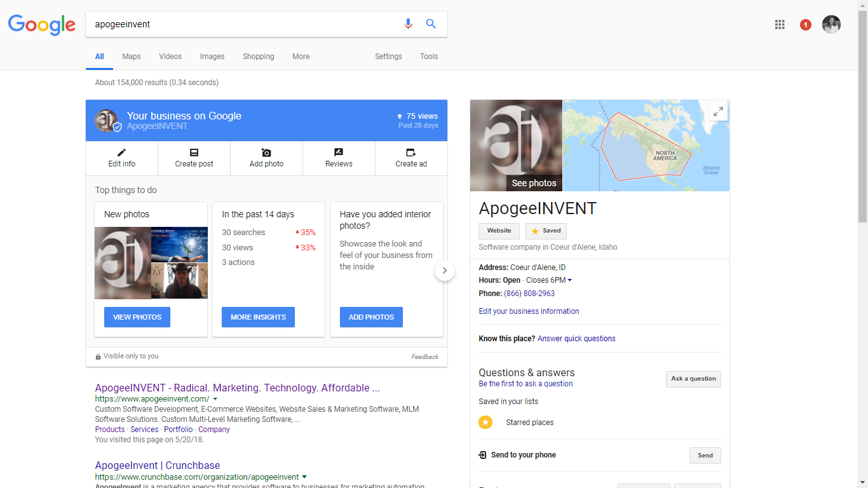
Task: Start voice search with microphone icon
Action: [408, 24]
